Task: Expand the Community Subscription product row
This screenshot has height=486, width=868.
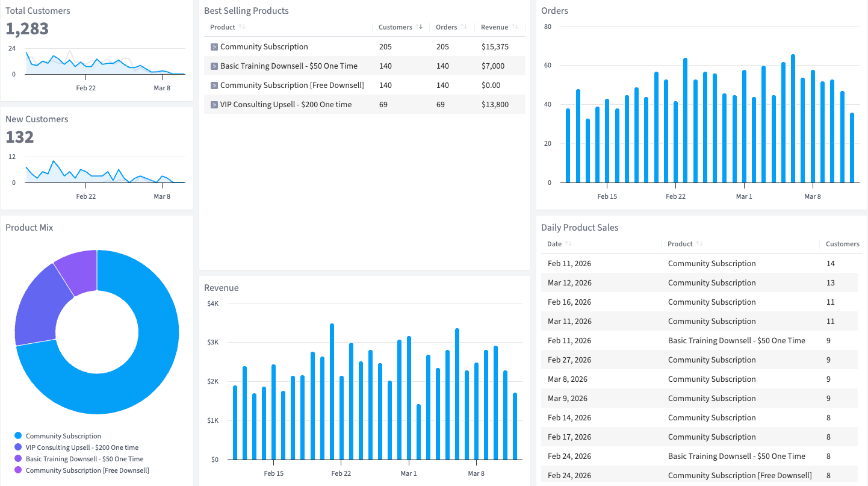Action: pyautogui.click(x=214, y=47)
